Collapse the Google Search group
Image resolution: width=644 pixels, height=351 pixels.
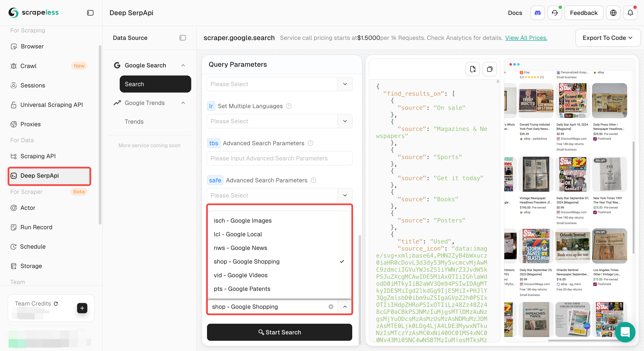click(x=183, y=65)
